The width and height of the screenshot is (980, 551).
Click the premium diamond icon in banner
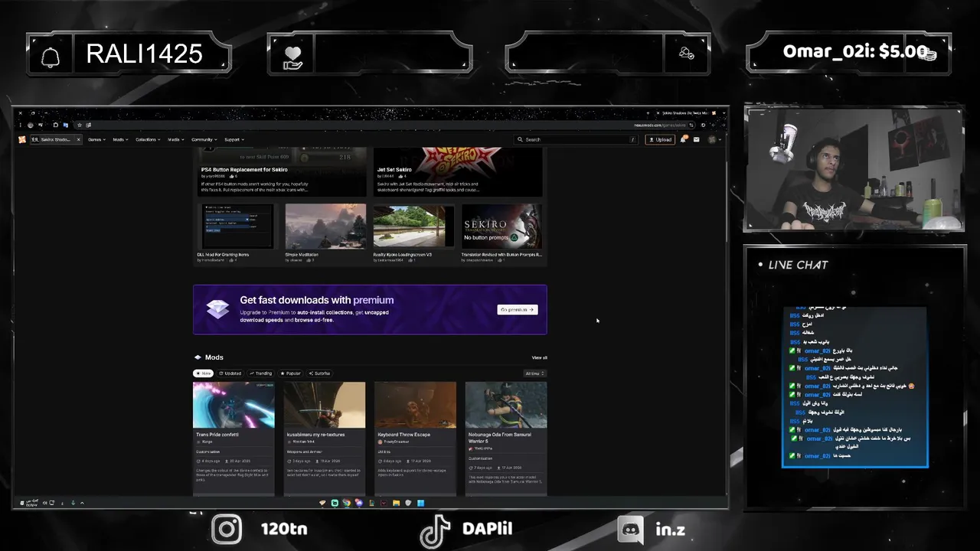click(x=217, y=308)
